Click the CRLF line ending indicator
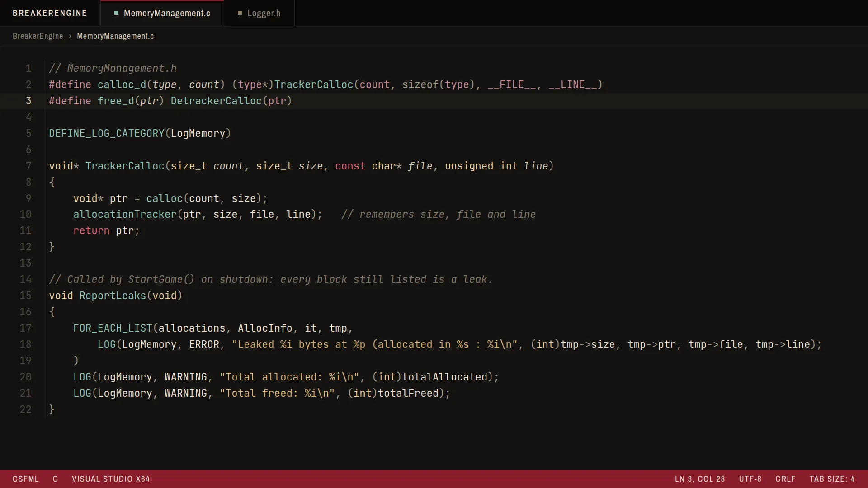 (785, 479)
